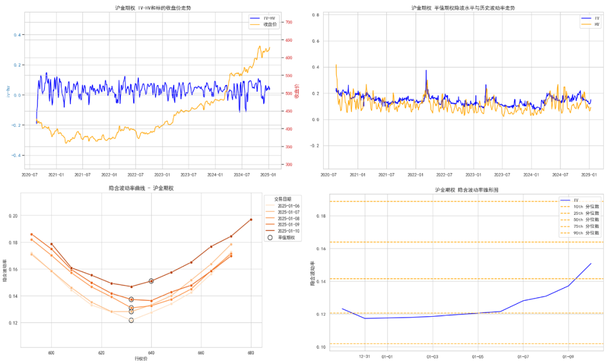
Task: Click the red '550' tick on the closing price axis
Action: tap(289, 76)
